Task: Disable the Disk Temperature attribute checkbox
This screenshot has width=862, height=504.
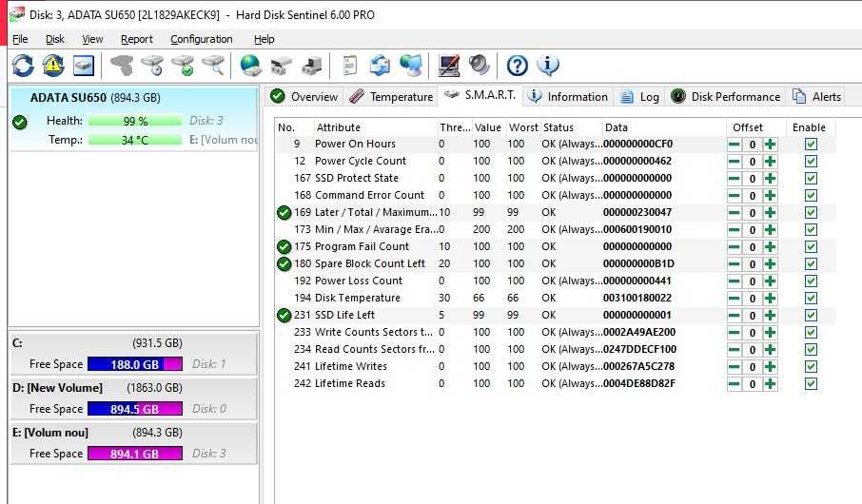Action: (x=811, y=298)
